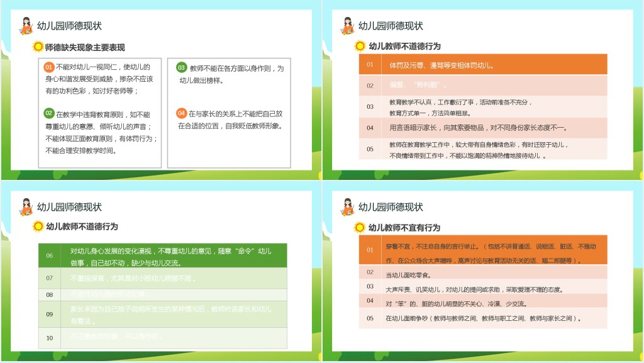Select the orange 01 badge before 不能对幼儿一视同仁

click(x=49, y=67)
